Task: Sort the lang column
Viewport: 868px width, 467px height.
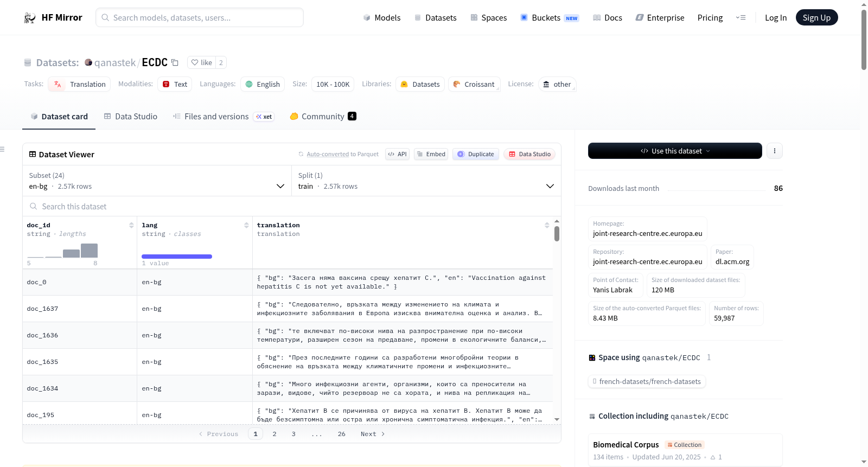Action: [x=246, y=225]
